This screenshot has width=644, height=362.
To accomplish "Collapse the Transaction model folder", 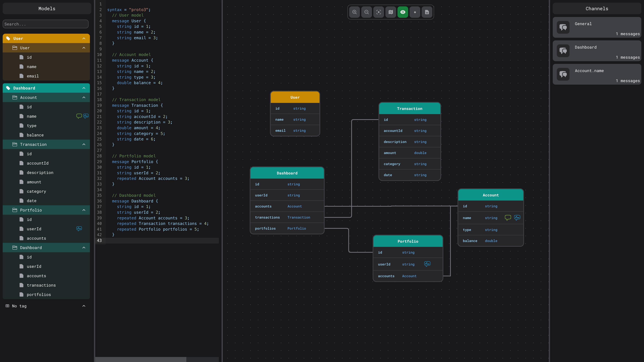I will pyautogui.click(x=84, y=144).
